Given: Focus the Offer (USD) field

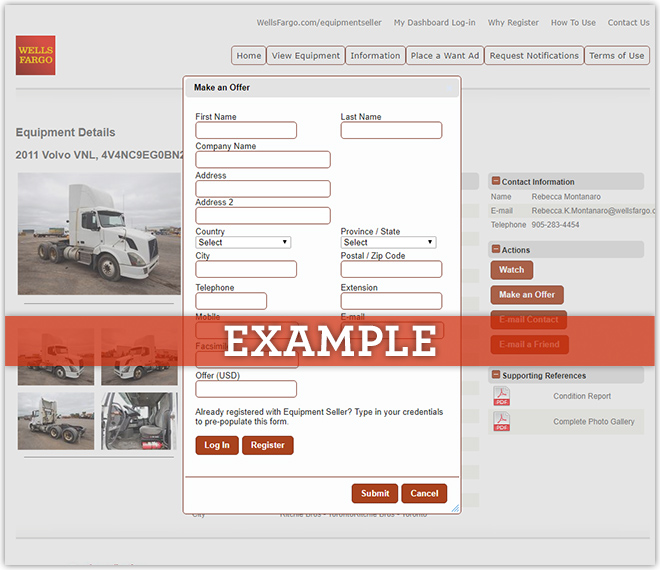Looking at the screenshot, I should pos(246,389).
